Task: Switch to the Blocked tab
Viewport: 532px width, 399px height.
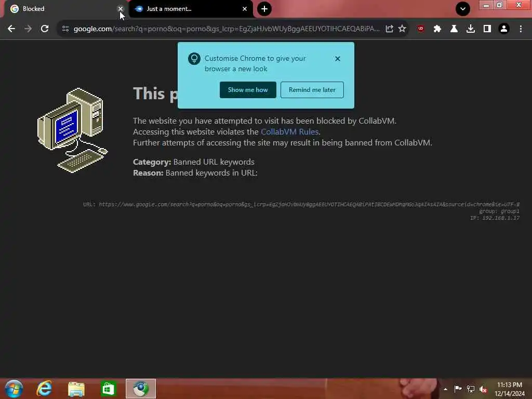Action: pos(64,9)
